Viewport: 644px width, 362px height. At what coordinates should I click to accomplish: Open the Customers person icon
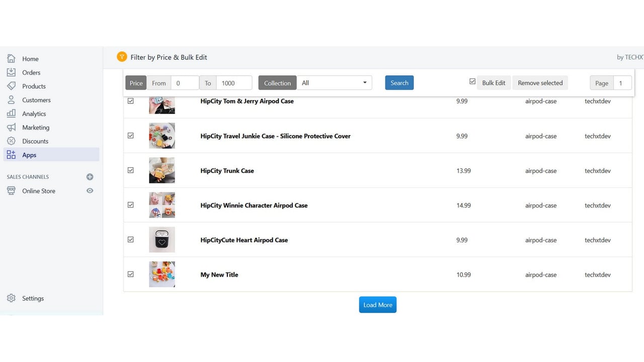[11, 100]
